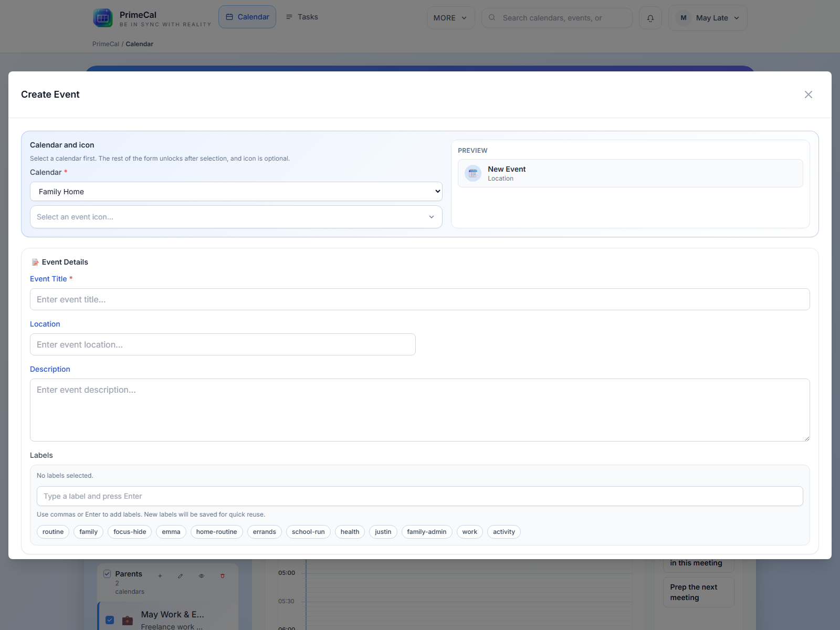Switch to the Calendar tab
840x630 pixels.
click(247, 16)
